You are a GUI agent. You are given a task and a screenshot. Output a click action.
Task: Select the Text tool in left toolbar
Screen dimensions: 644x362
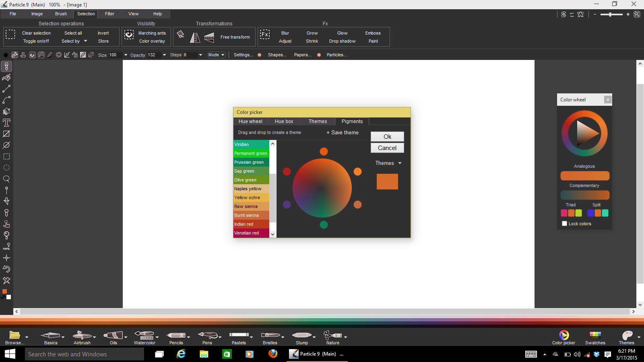[6, 123]
